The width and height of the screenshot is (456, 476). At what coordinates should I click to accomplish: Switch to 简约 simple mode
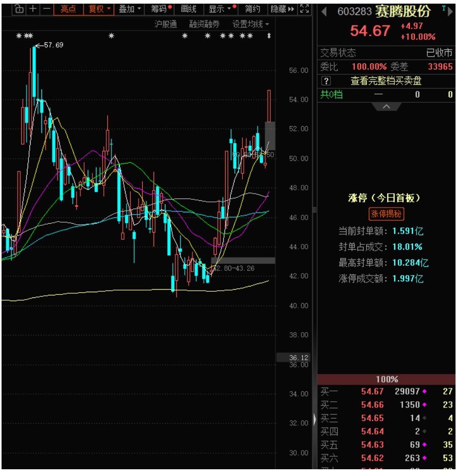coord(253,9)
